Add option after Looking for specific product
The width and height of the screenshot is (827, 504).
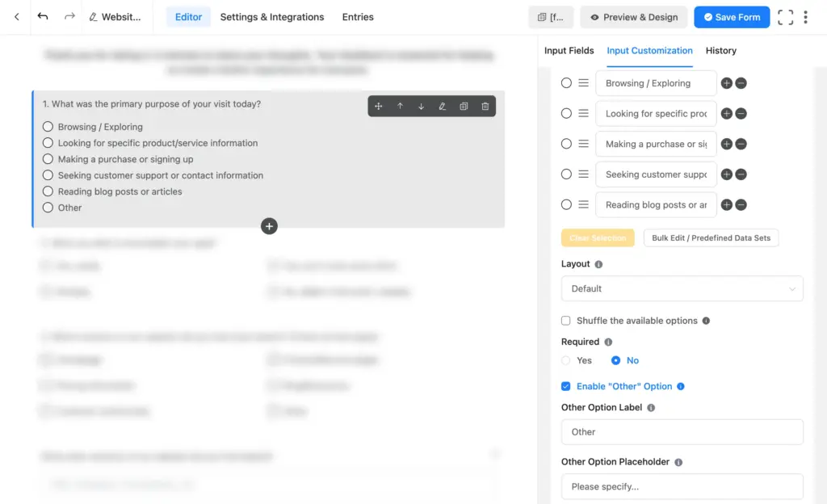coord(726,113)
